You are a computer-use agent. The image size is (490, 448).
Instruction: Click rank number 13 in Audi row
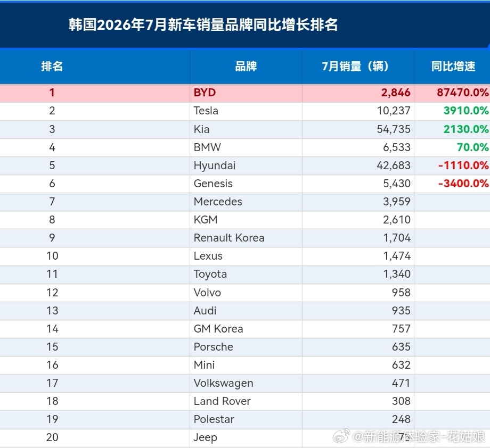click(52, 311)
